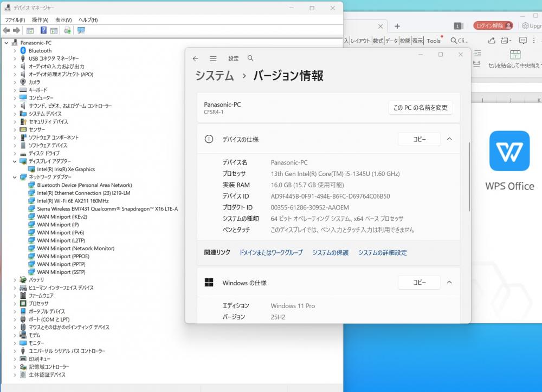Image resolution: width=542 pixels, height=392 pixels.
Task: Switch to the WPS データ tab
Action: tap(392, 41)
